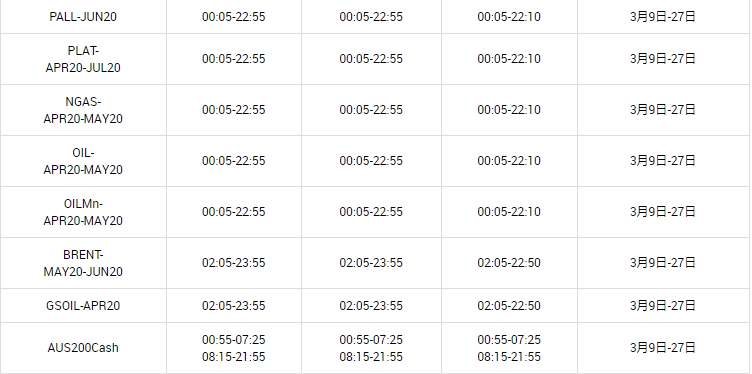Image resolution: width=752 pixels, height=374 pixels.
Task: Click the 00:05-22:10 time in PALL-JUN20 row
Action: coord(509,17)
